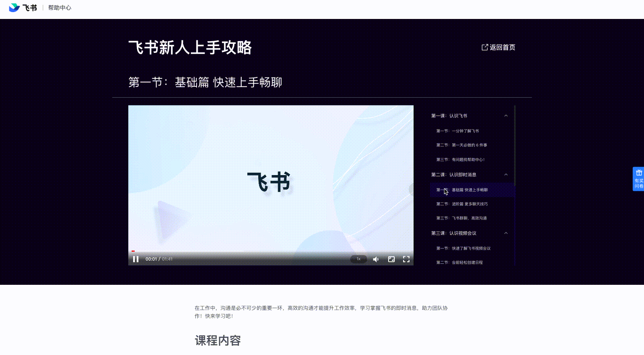Click the Feishu logo in header

point(23,8)
